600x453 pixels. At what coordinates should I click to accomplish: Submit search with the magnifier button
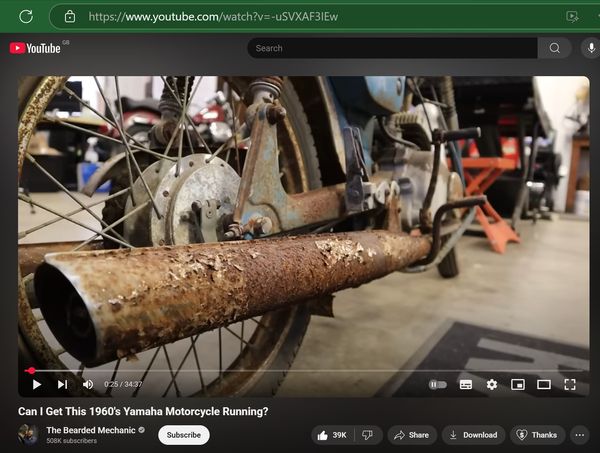(554, 48)
